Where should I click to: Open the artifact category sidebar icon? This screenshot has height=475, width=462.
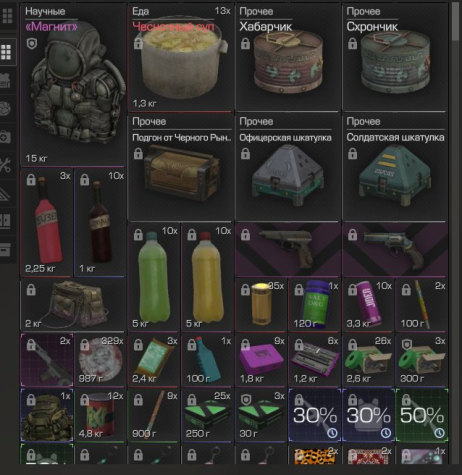(x=5, y=109)
